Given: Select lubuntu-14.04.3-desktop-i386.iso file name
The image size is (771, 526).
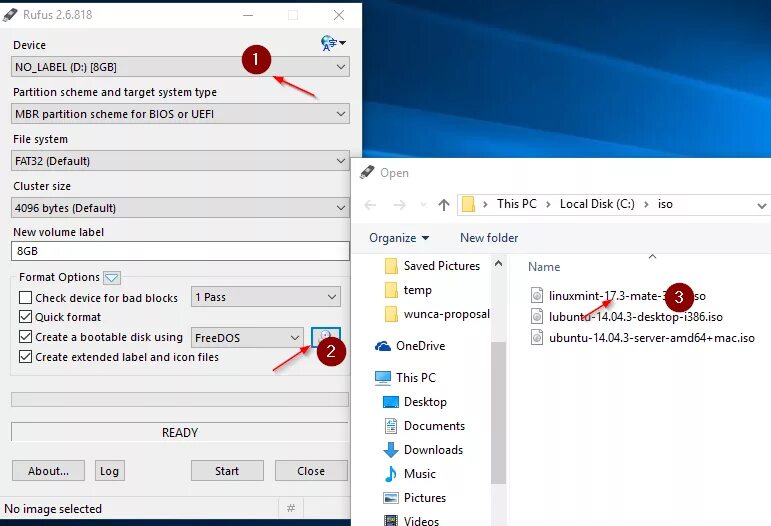Looking at the screenshot, I should click(x=636, y=317).
